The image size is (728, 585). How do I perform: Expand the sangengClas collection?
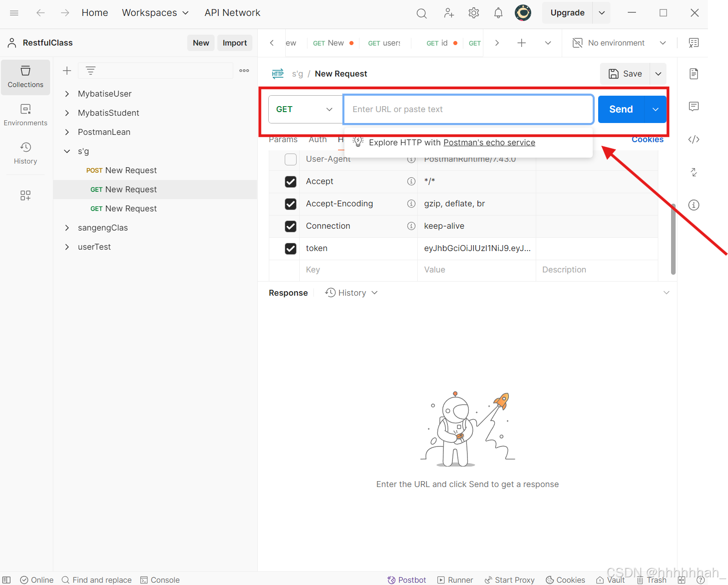[x=67, y=228]
